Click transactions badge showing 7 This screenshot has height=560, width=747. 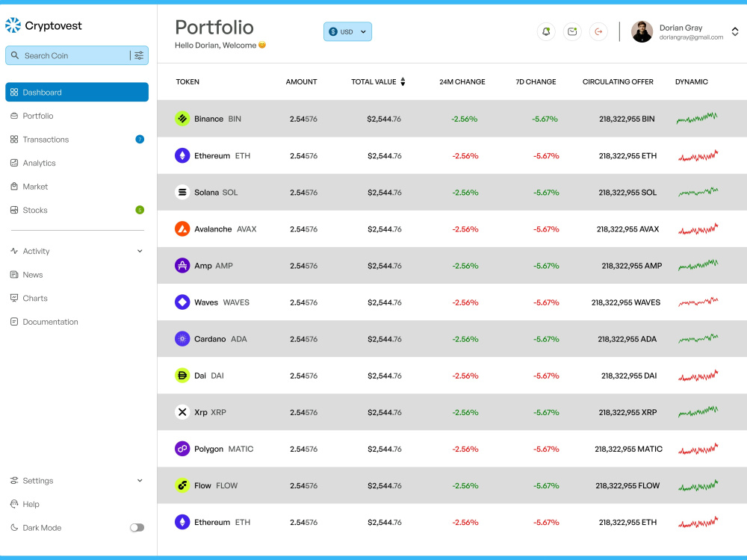pyautogui.click(x=140, y=139)
